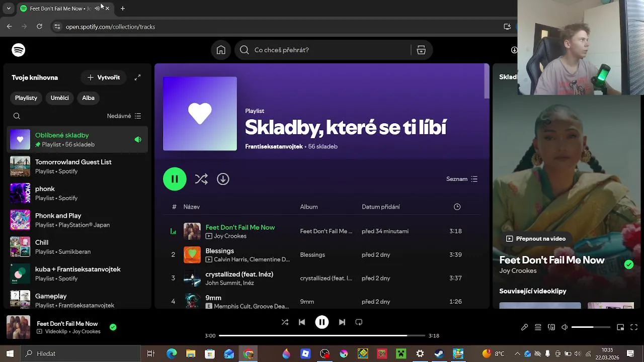Click the liked songs heart cover image
This screenshot has width=644, height=362.
tap(200, 114)
